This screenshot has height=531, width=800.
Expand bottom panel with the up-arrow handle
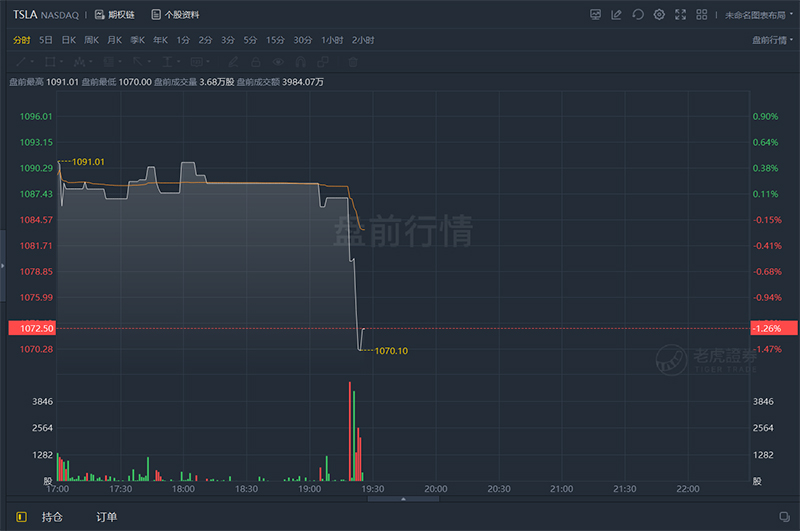[x=403, y=499]
